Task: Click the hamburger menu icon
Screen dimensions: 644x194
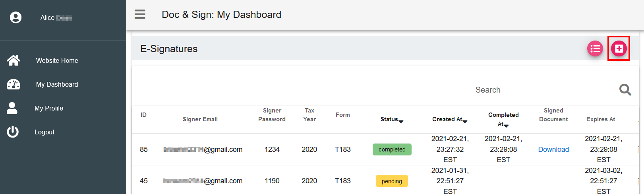Action: coord(140,14)
